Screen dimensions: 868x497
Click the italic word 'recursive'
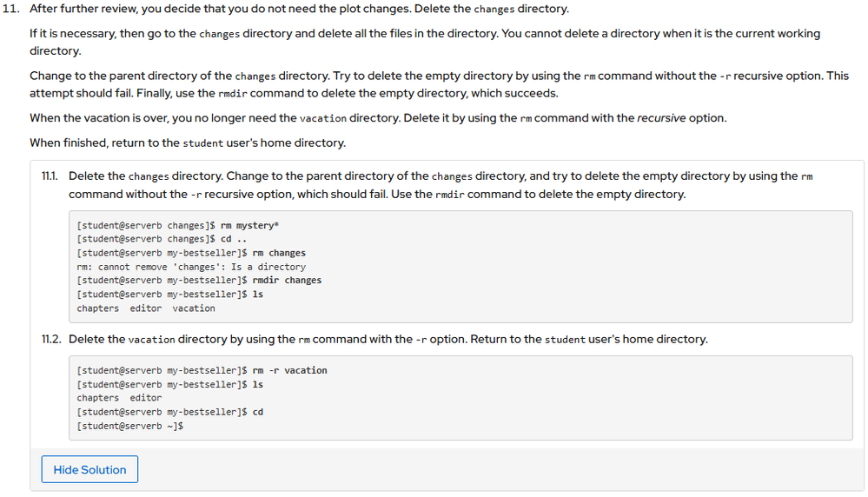tap(660, 118)
